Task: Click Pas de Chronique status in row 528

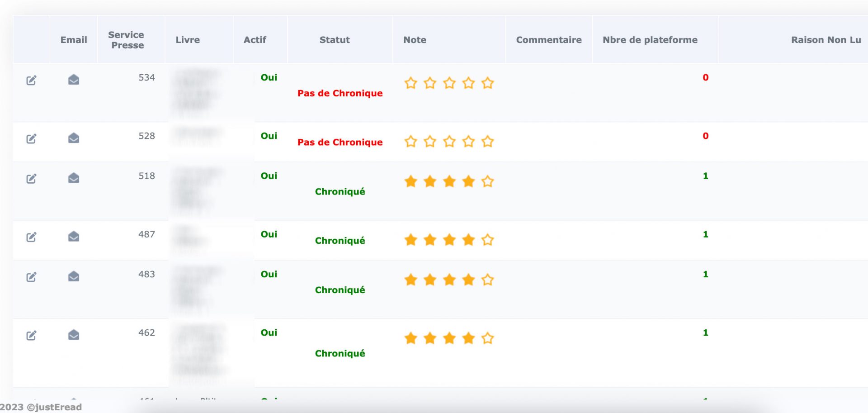Action: (x=340, y=142)
